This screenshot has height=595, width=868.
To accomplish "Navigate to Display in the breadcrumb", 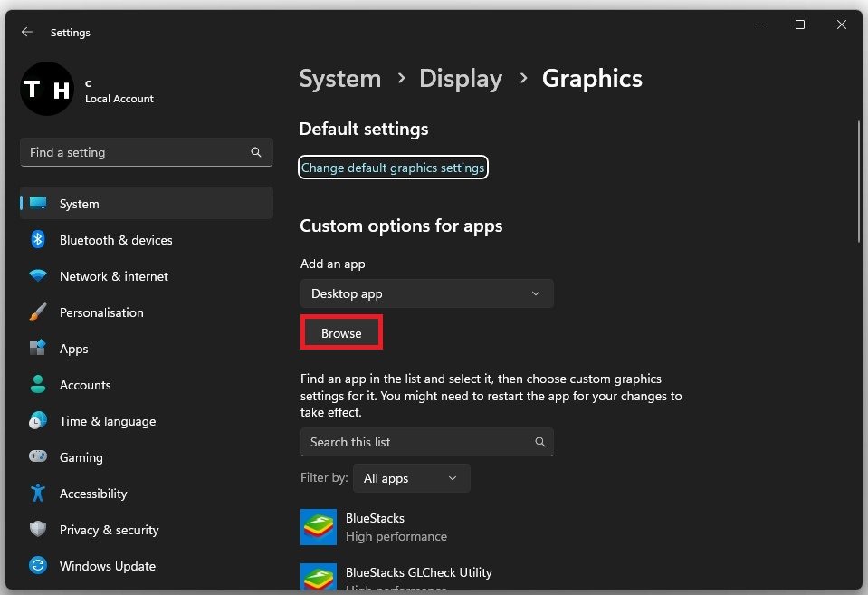I will click(460, 79).
